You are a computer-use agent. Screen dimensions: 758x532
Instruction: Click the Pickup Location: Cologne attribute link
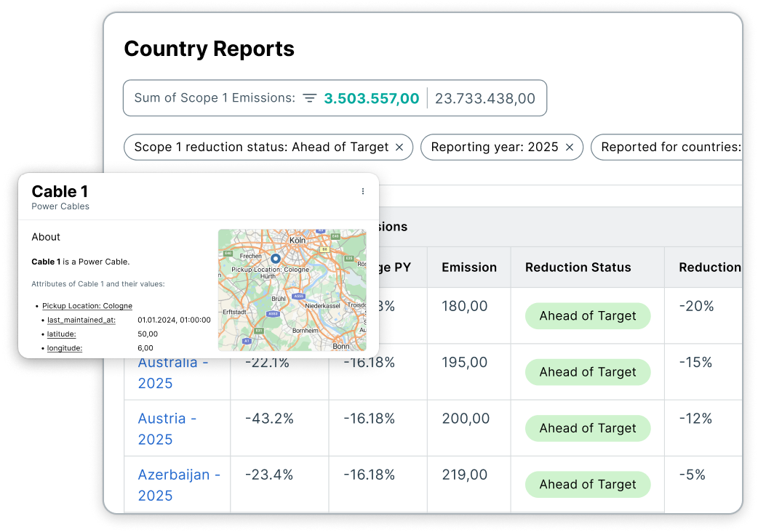(87, 306)
